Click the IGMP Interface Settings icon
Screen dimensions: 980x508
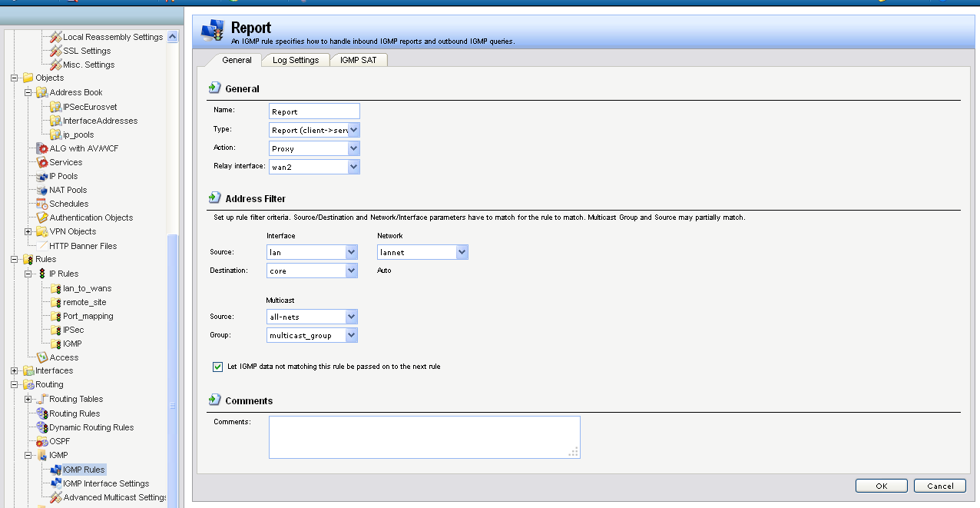[55, 483]
